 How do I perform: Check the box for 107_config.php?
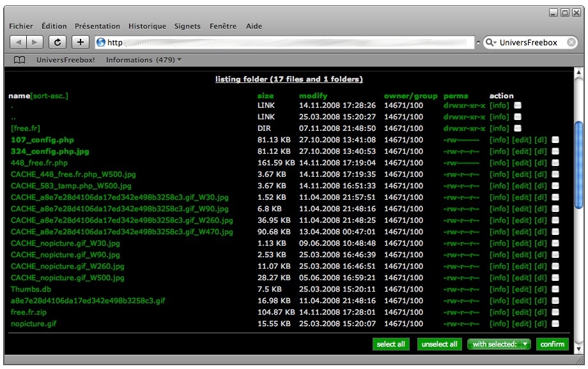point(555,140)
